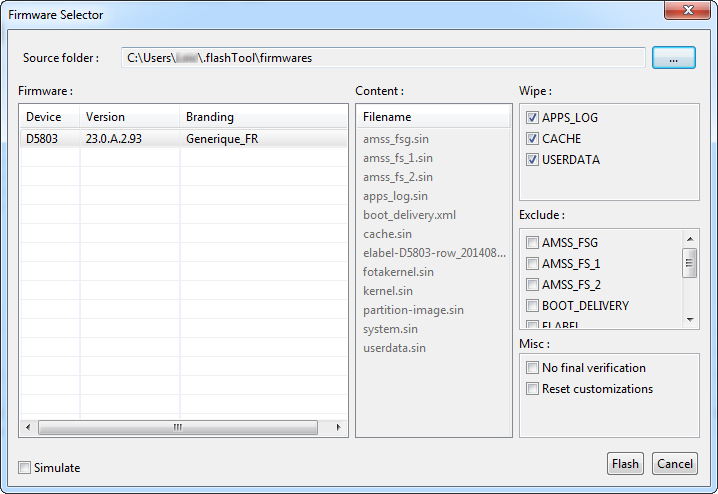The image size is (718, 494).
Task: Enable the AMSS_FS_2 exclude option
Action: (x=533, y=285)
